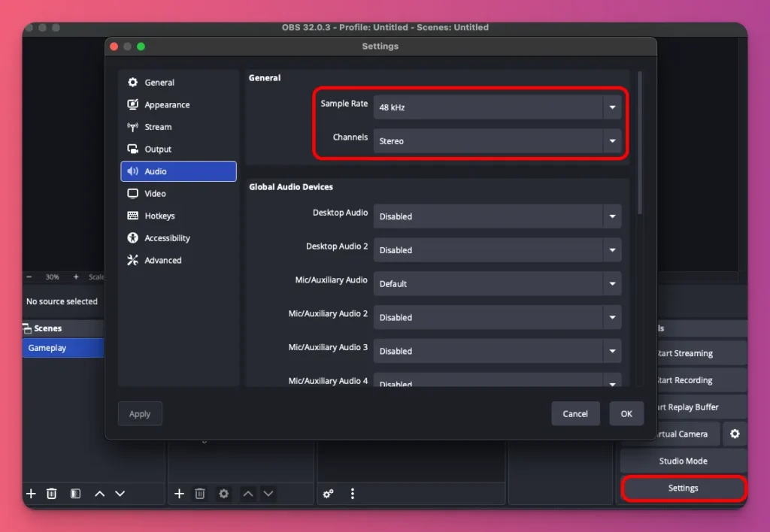
Task: Remove the Gameplay scene using the trash icon
Action: coord(51,494)
